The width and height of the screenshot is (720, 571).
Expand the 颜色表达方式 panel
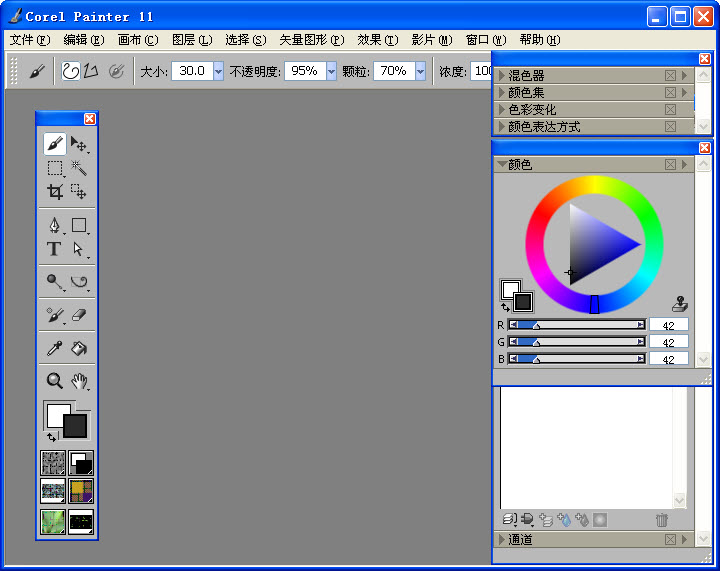(502, 126)
